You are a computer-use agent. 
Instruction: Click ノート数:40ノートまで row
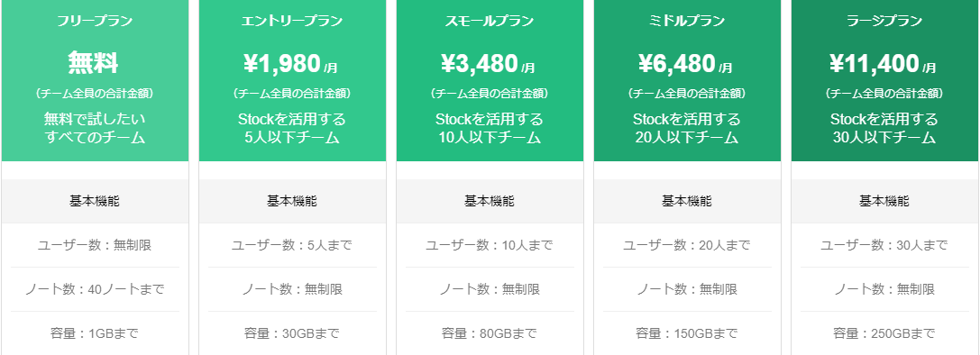click(95, 289)
